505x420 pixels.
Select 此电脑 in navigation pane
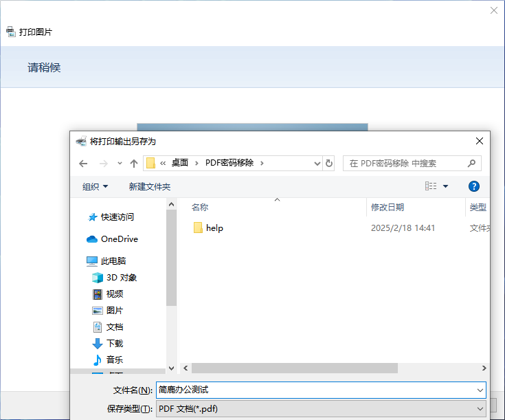113,261
